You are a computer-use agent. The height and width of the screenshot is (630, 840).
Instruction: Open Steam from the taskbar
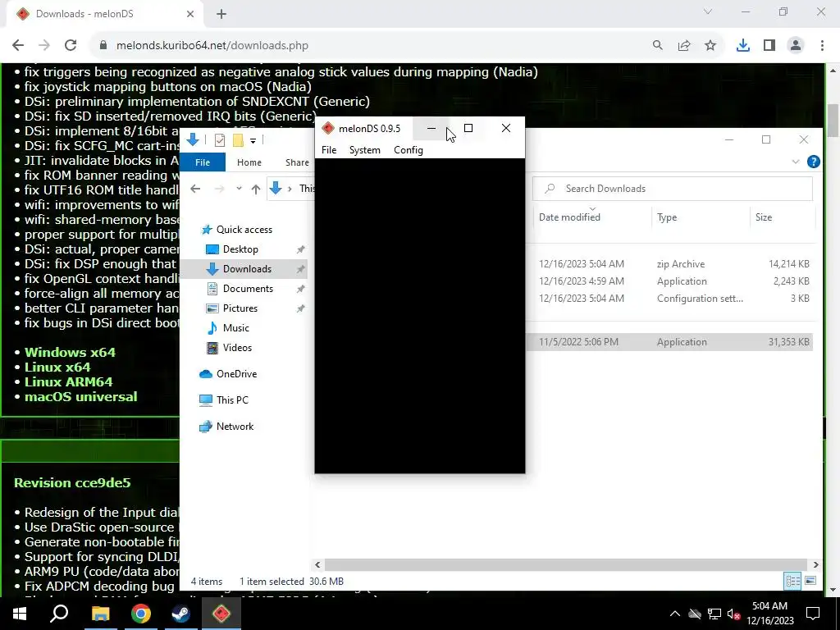pos(181,614)
